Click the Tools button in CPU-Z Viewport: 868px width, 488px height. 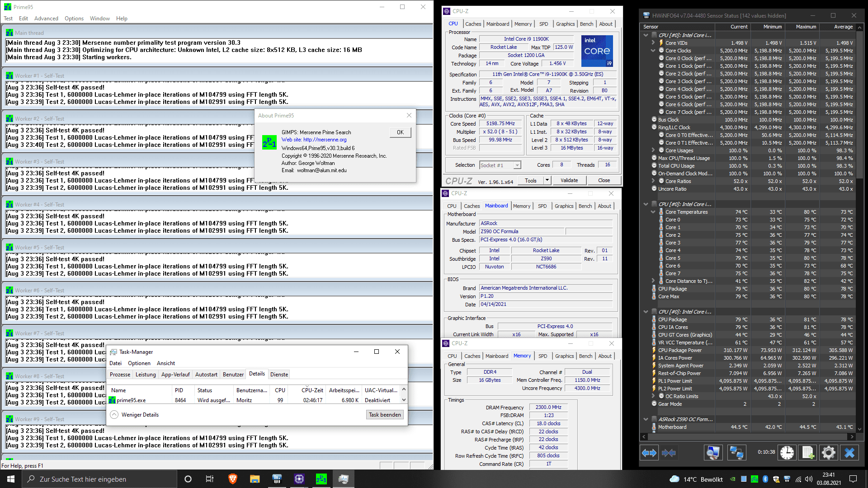coord(531,180)
